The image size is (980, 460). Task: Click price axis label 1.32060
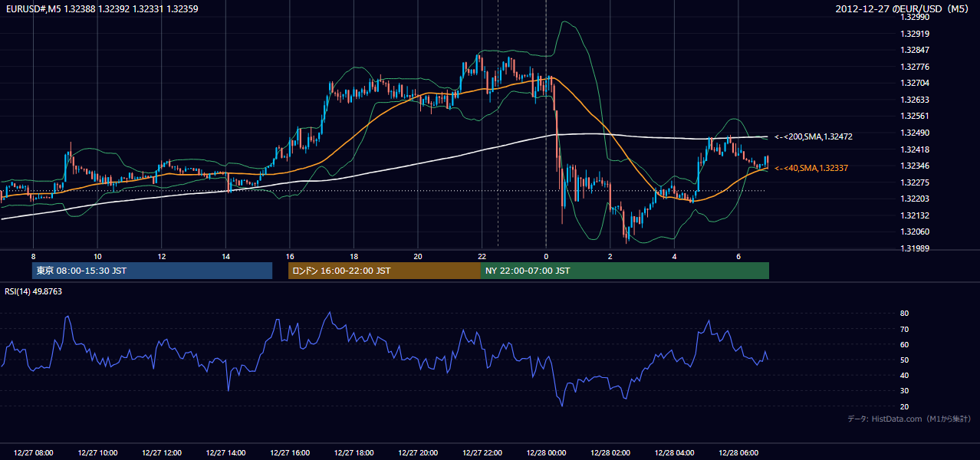click(x=916, y=232)
